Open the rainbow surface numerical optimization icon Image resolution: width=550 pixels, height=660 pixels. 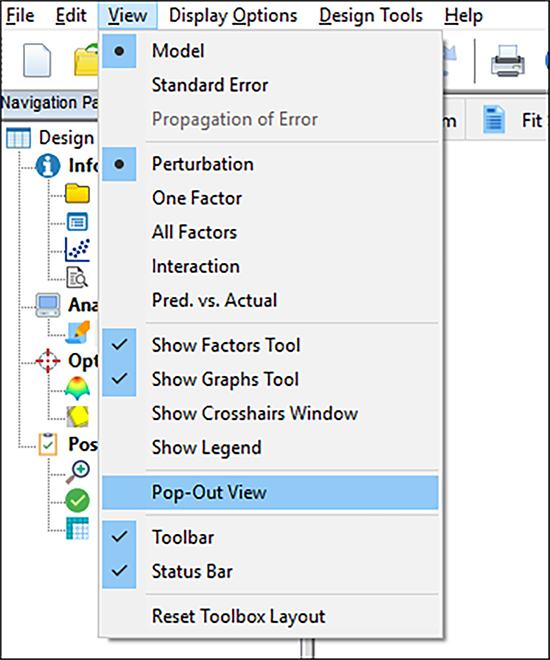(x=77, y=388)
